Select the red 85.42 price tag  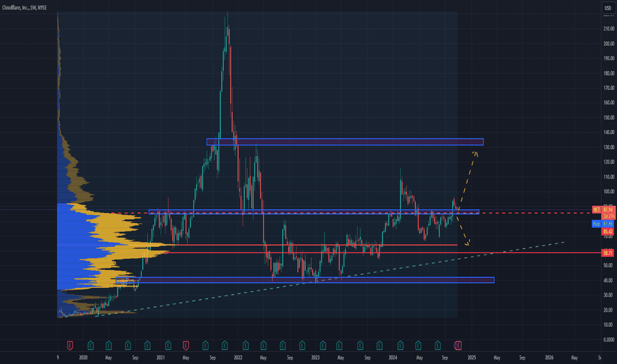[x=608, y=232]
